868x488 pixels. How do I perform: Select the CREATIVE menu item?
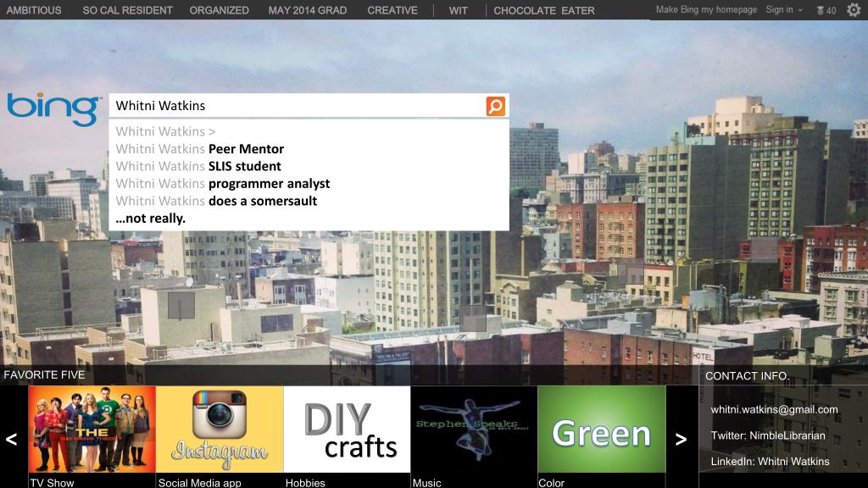[x=392, y=10]
